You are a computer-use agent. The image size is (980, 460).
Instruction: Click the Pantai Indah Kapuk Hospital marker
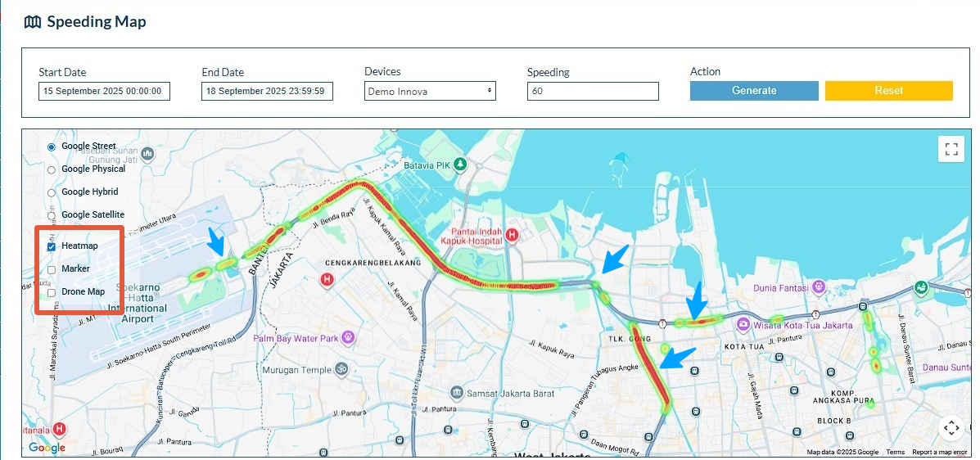[513, 236]
